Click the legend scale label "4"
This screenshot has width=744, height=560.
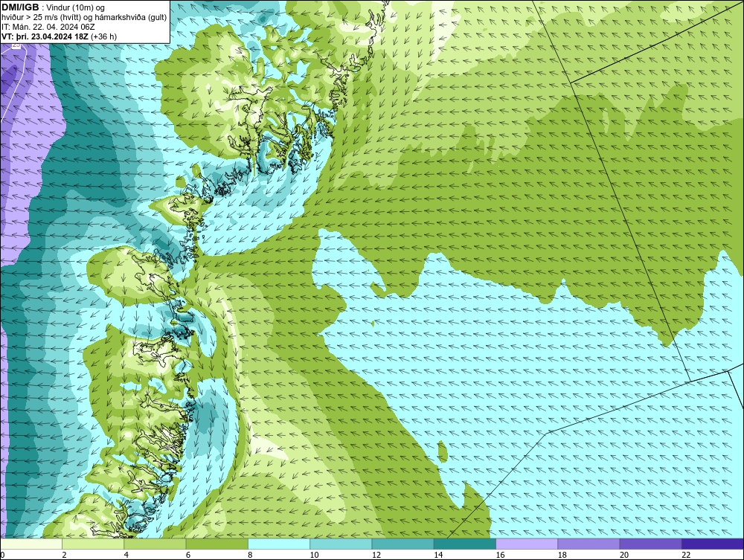pos(126,556)
